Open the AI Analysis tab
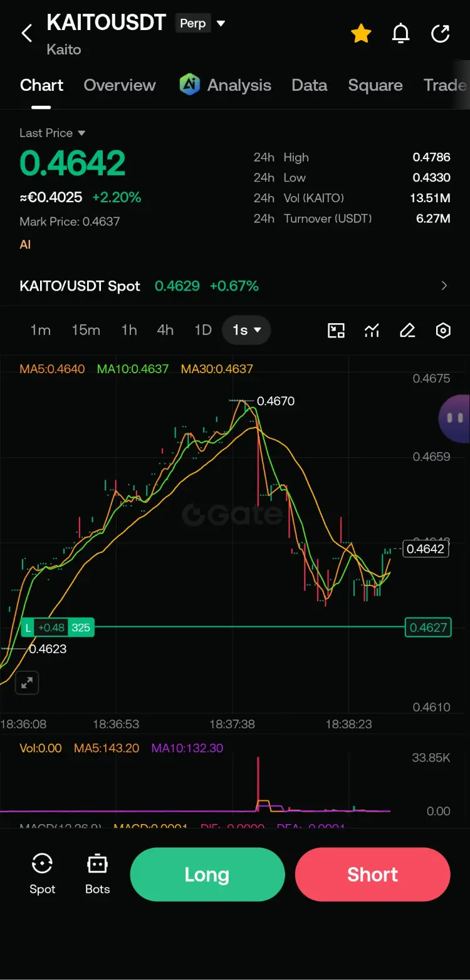 [226, 85]
